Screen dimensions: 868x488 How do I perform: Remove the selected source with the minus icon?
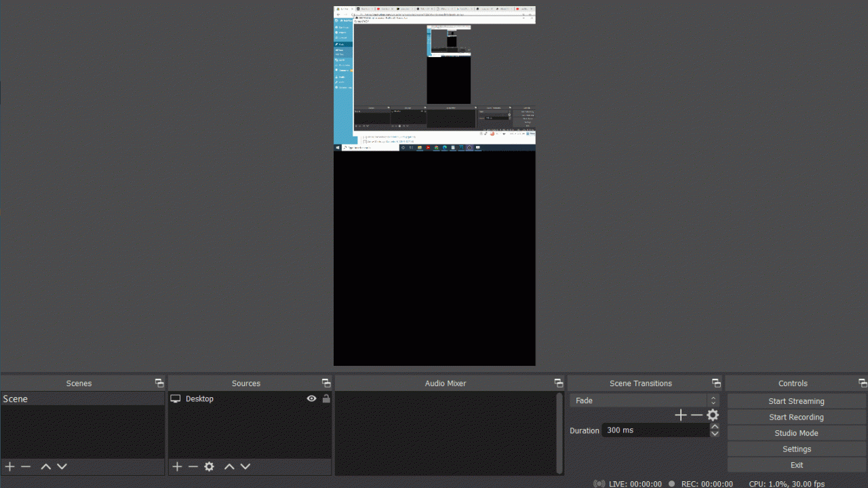click(193, 466)
